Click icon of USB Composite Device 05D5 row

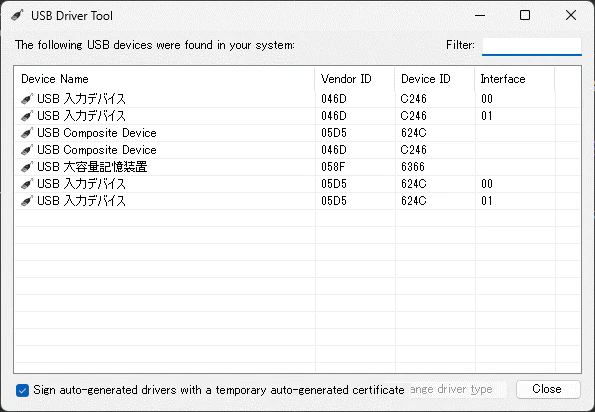pos(27,133)
